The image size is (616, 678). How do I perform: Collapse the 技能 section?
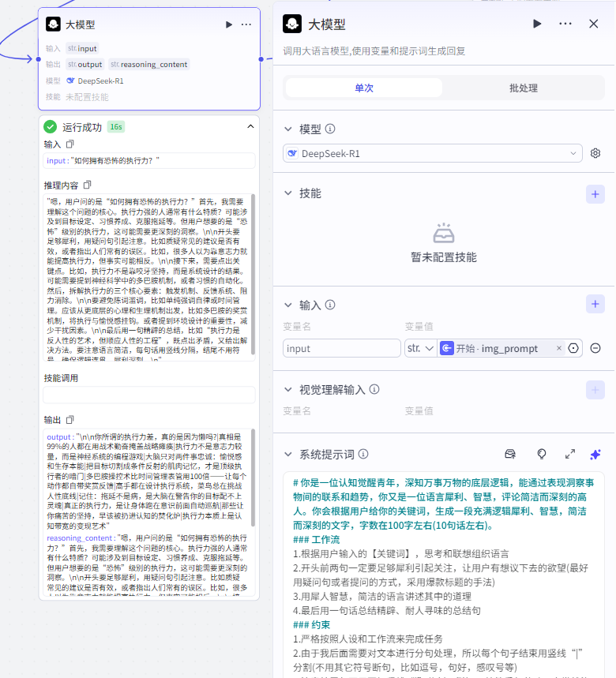[288, 193]
